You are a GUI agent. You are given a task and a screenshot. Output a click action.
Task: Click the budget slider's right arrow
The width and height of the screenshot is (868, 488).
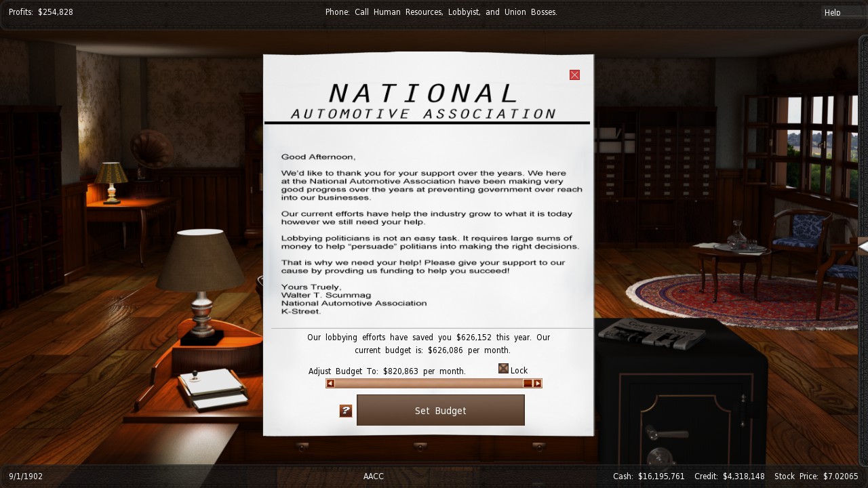click(x=537, y=384)
